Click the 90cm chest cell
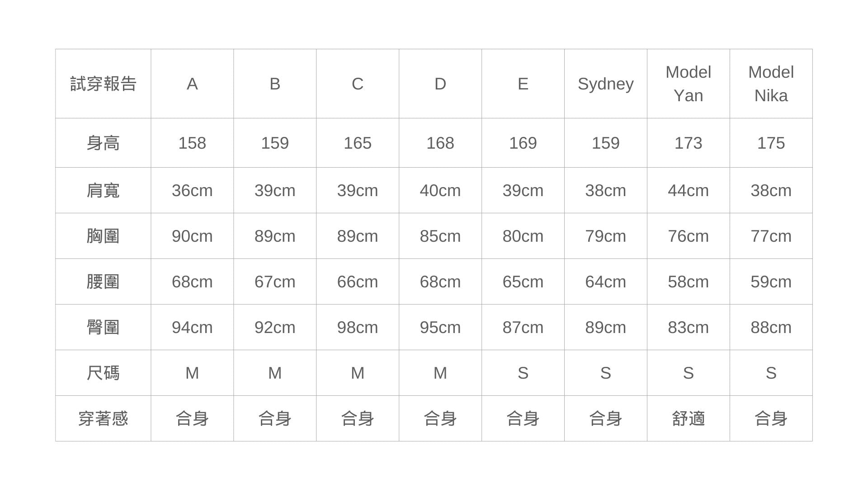This screenshot has width=868, height=488. 192,236
